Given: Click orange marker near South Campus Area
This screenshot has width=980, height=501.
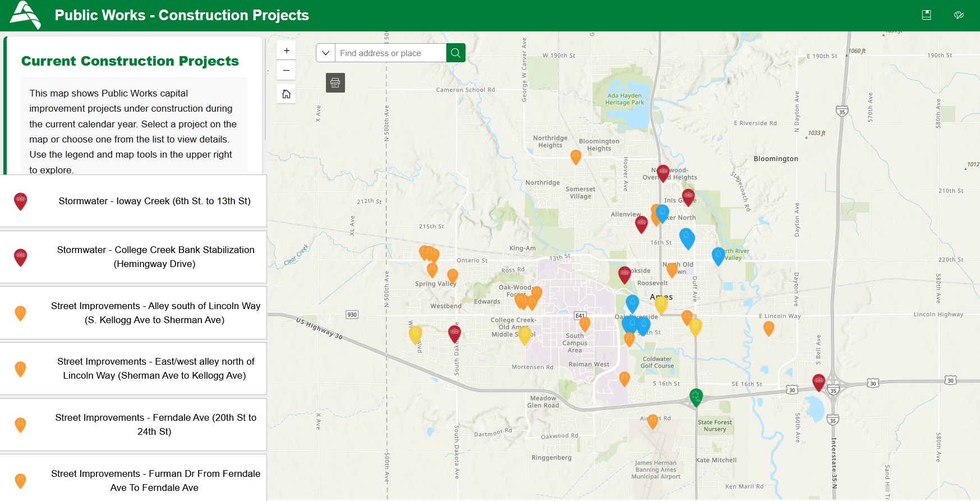Looking at the screenshot, I should 585,324.
